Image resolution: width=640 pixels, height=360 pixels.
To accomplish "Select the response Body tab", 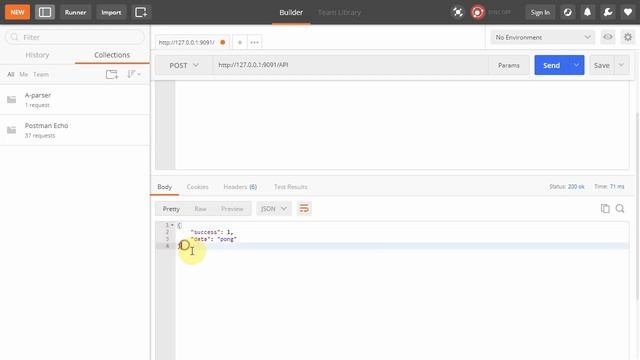I will [164, 187].
